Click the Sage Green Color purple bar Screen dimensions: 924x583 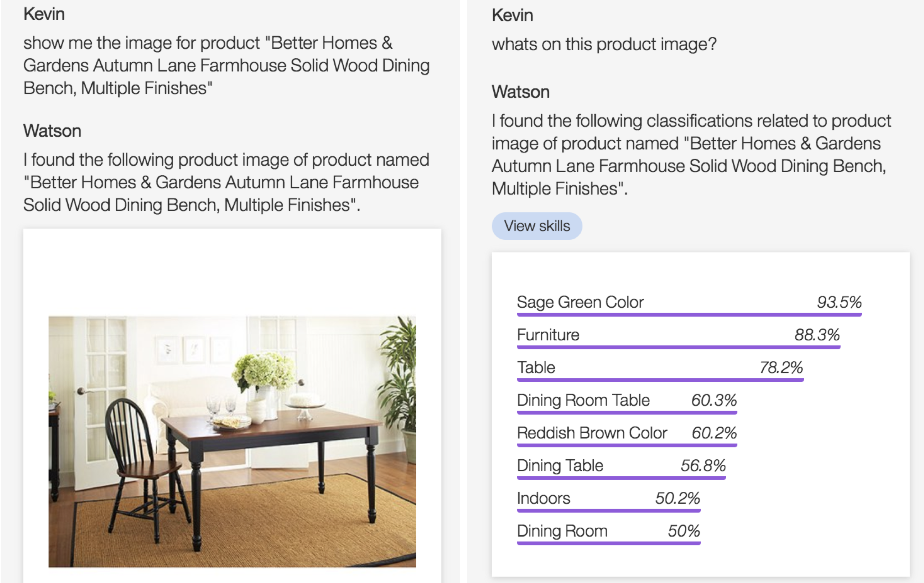point(689,315)
